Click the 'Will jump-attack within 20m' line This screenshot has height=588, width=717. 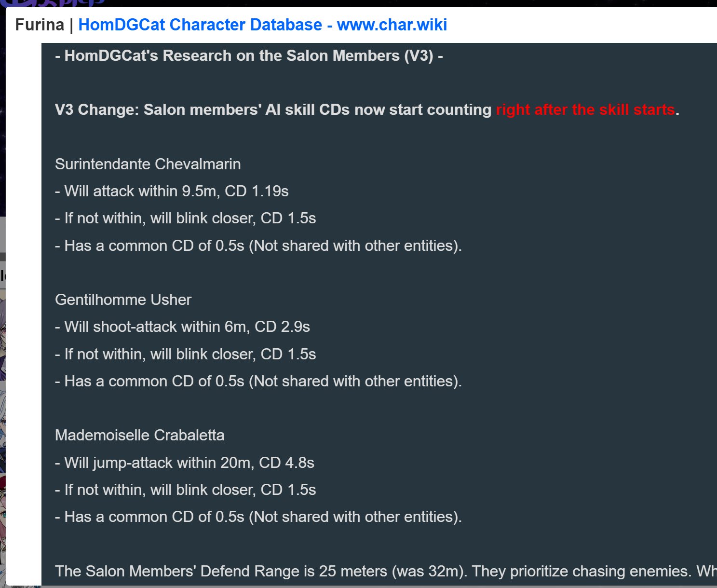coord(185,463)
